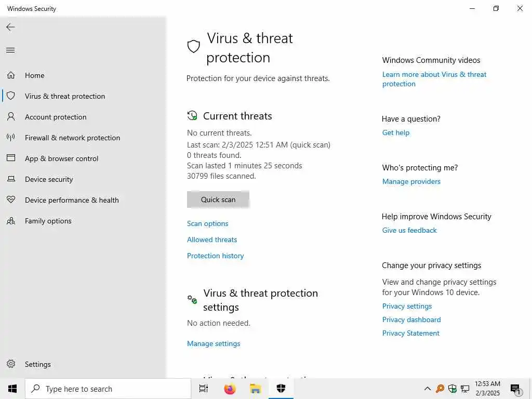Viewport: 532px width, 399px height.
Task: Click Firewall & network protection antenna icon
Action: pos(10,138)
